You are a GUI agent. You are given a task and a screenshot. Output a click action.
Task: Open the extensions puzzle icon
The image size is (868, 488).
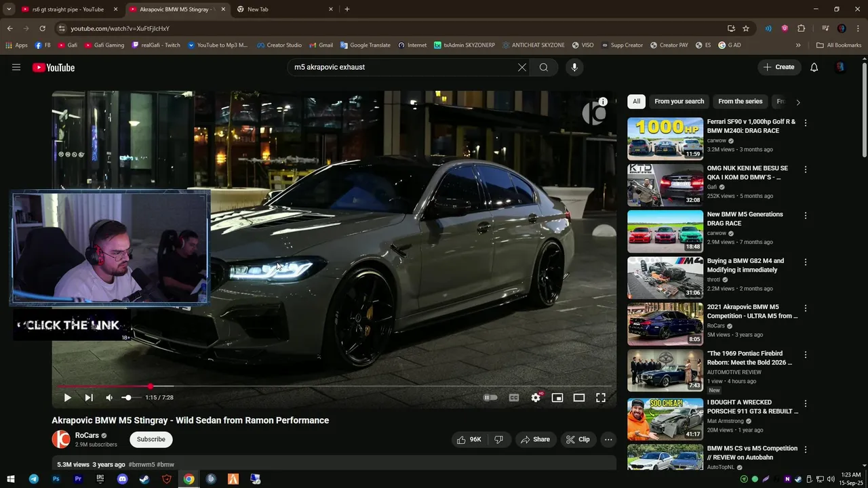click(x=801, y=28)
